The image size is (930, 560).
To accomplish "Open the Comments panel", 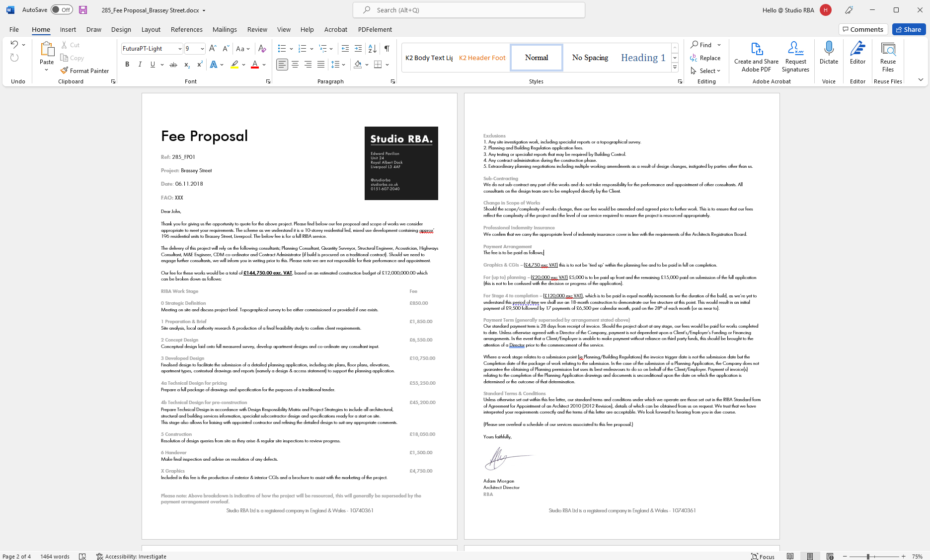I will click(863, 29).
